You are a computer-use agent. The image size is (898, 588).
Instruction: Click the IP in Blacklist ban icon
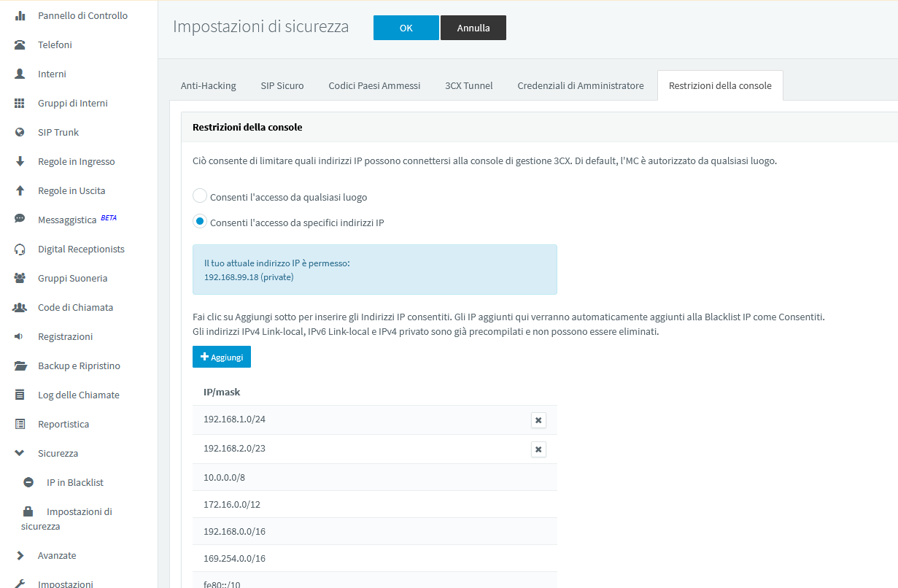pyautogui.click(x=28, y=482)
